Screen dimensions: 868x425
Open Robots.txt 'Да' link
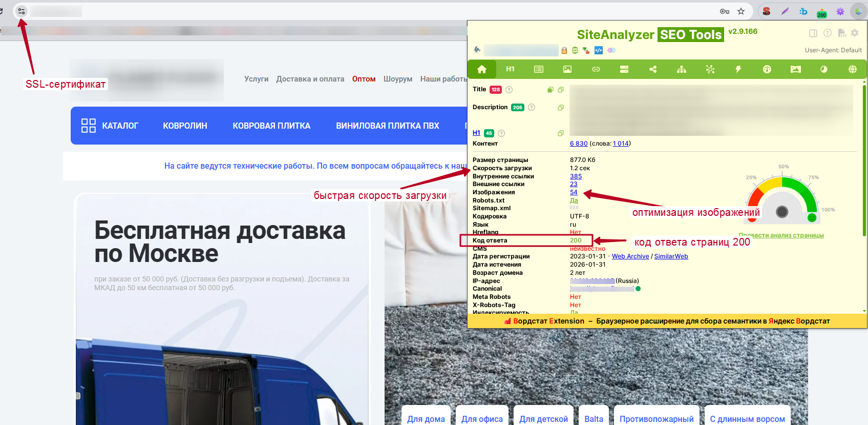point(574,200)
